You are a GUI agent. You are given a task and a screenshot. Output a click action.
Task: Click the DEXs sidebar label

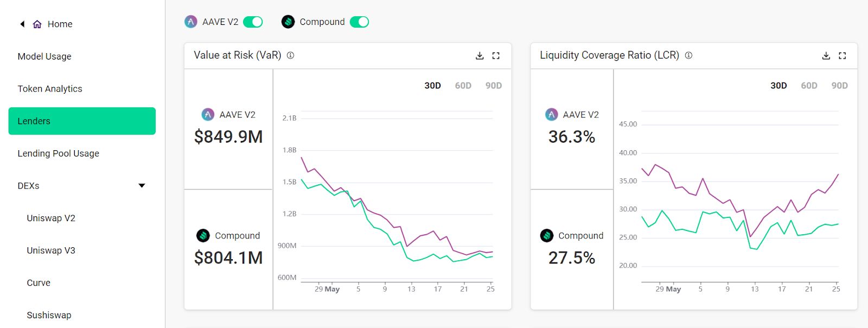(28, 186)
